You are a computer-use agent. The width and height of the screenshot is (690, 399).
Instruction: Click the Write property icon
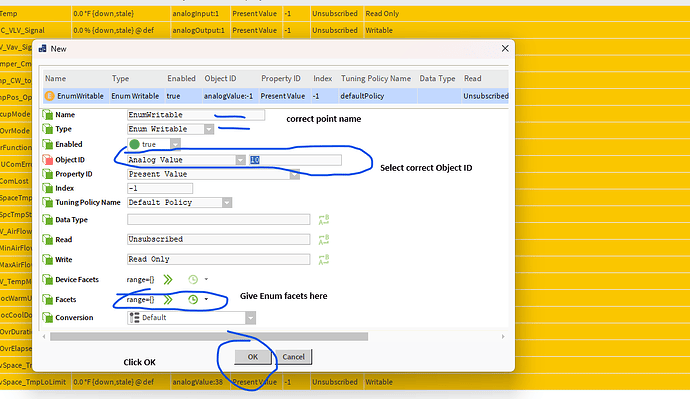48,260
